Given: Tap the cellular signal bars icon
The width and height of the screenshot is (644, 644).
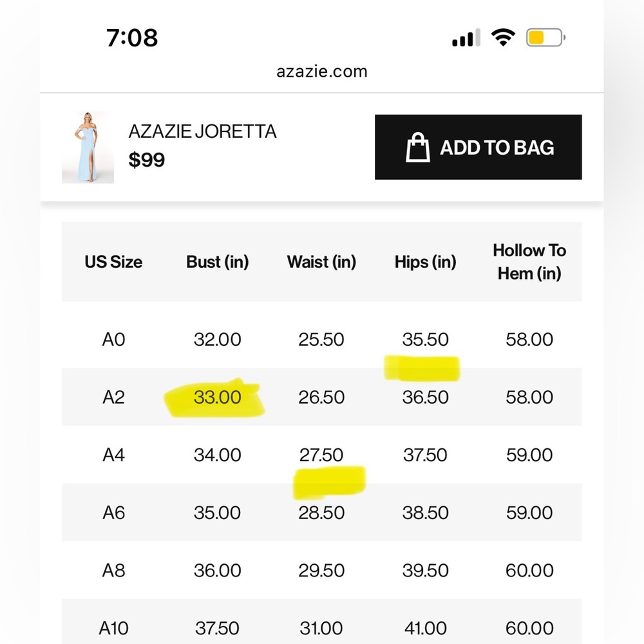Looking at the screenshot, I should tap(466, 37).
